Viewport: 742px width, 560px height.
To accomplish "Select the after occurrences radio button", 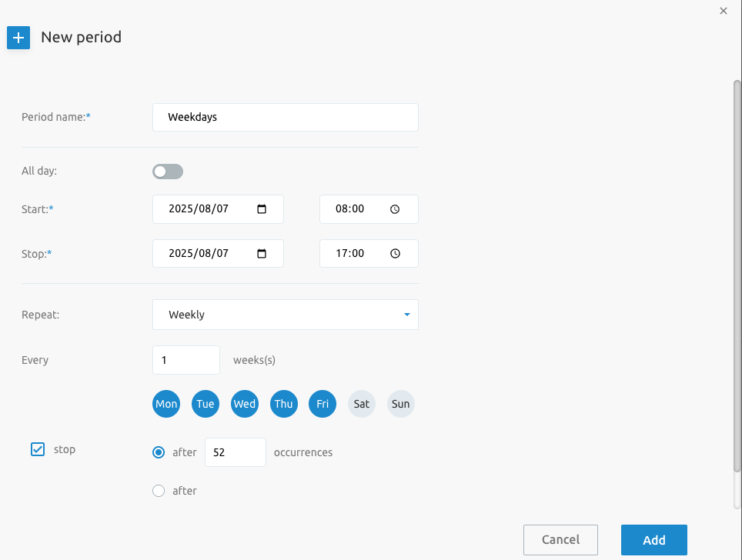I will pos(159,452).
